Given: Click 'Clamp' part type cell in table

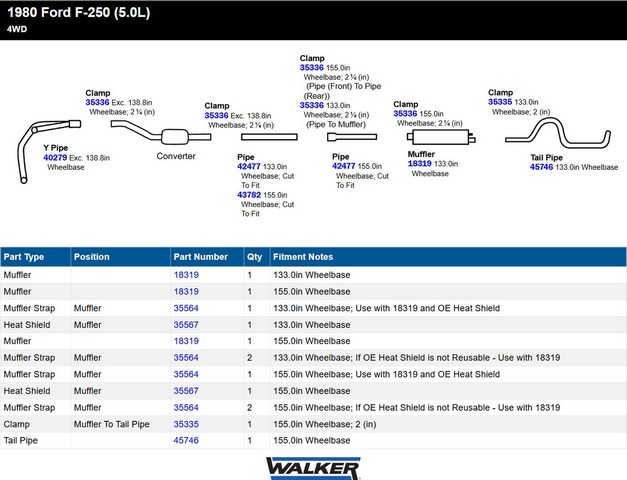Looking at the screenshot, I should pos(16,424).
